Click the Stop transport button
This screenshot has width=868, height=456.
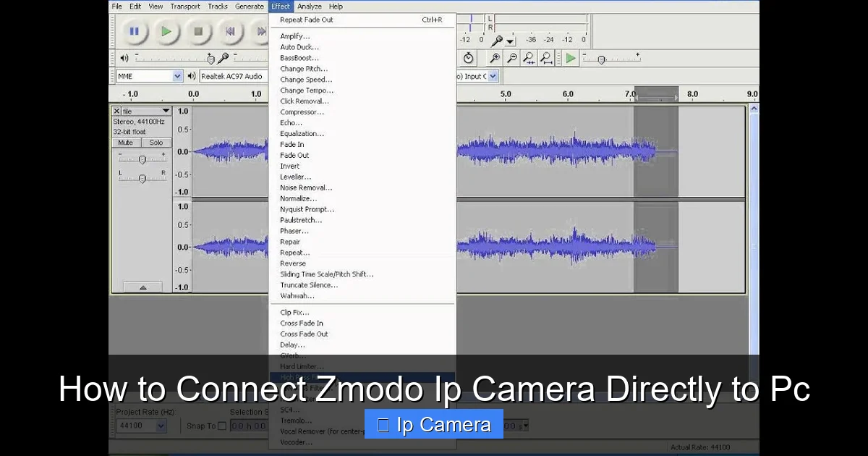(198, 31)
